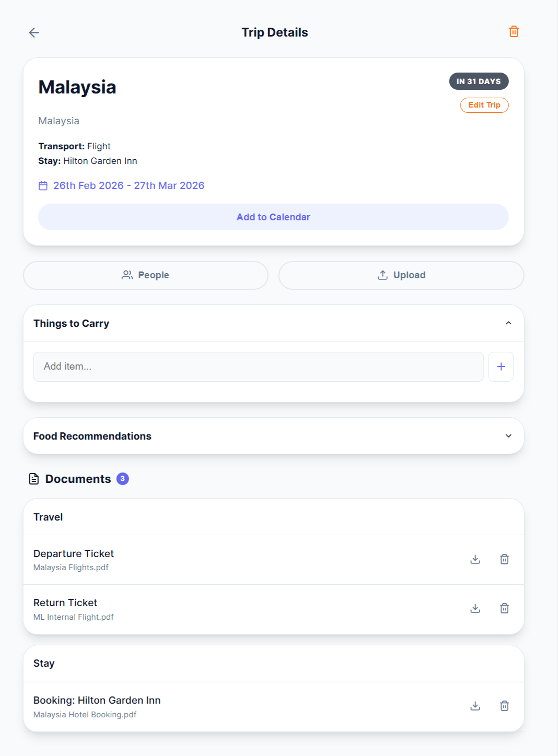Select the trash icon to delete the trip
This screenshot has height=756, width=558.
click(x=514, y=31)
